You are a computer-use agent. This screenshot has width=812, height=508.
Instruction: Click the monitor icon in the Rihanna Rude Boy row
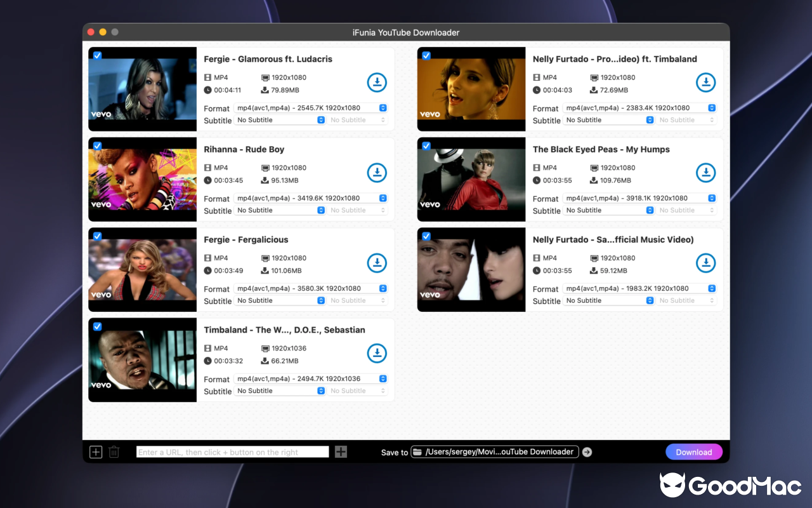pos(265,168)
